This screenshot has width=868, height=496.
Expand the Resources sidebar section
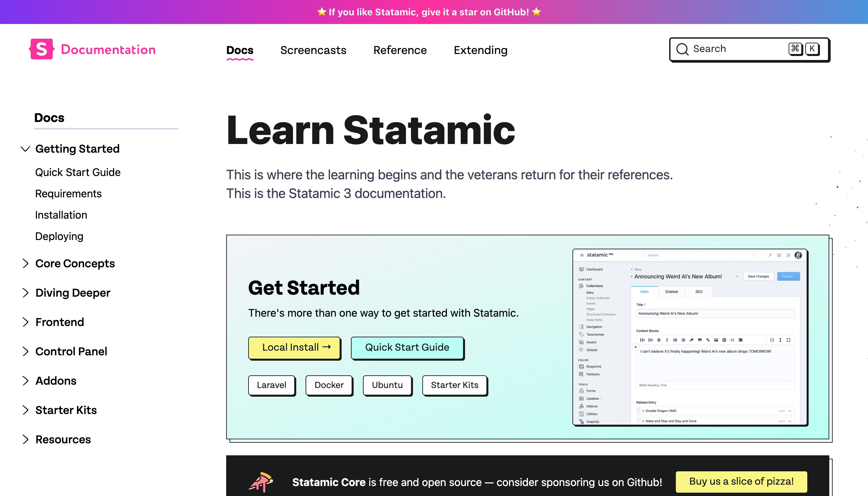coord(25,439)
